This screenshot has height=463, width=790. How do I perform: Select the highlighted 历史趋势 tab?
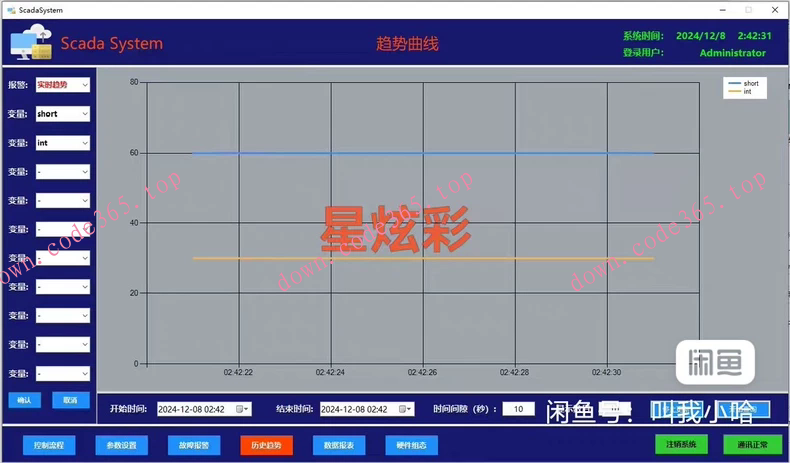[267, 445]
